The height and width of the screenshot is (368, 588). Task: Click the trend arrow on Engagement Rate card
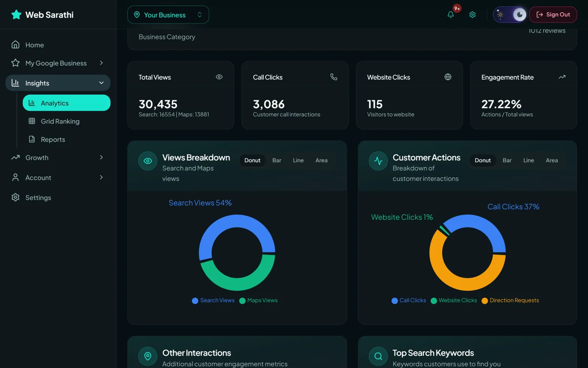click(562, 77)
